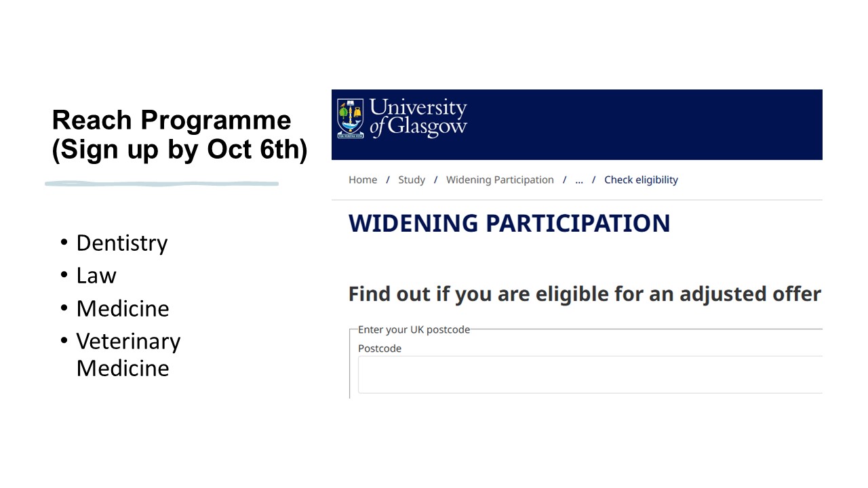Select the Medicine bullet point
The image size is (868, 488).
point(123,308)
